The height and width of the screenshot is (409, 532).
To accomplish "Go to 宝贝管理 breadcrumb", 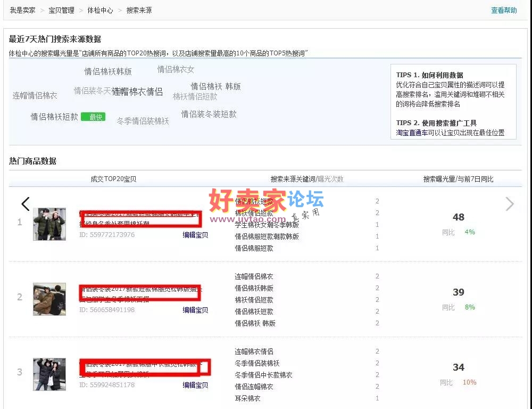I will pos(61,10).
